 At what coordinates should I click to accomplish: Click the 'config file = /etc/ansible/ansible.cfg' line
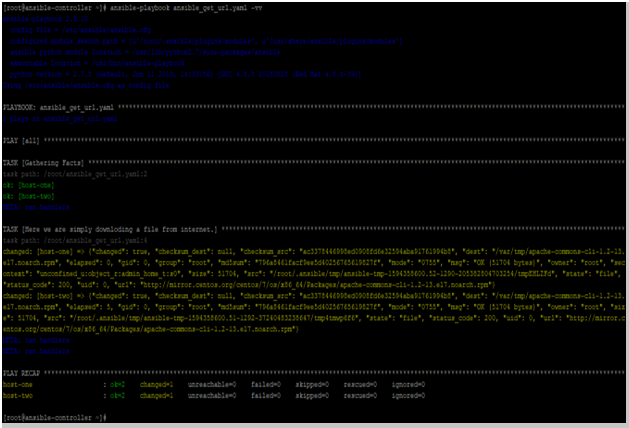(81, 30)
